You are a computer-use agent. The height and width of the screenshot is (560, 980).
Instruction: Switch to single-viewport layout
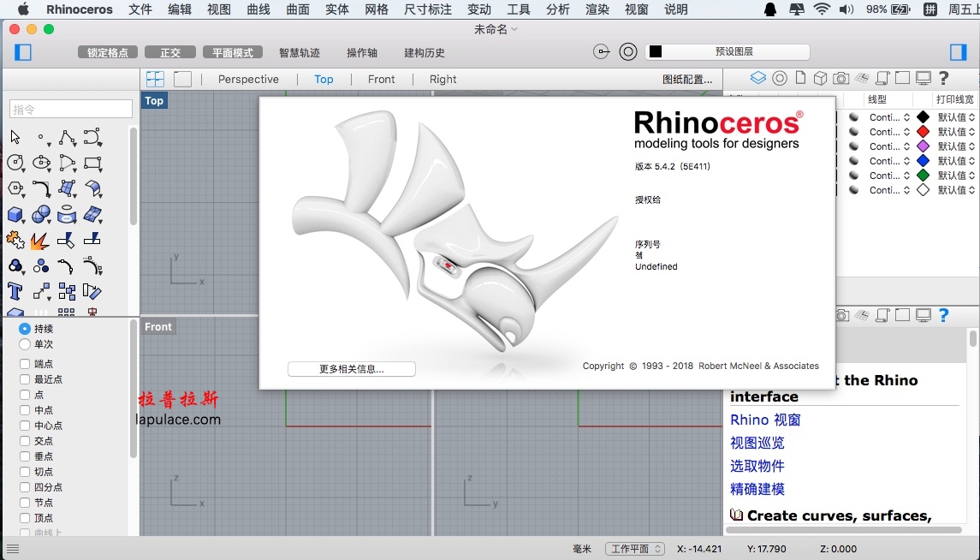tap(182, 79)
